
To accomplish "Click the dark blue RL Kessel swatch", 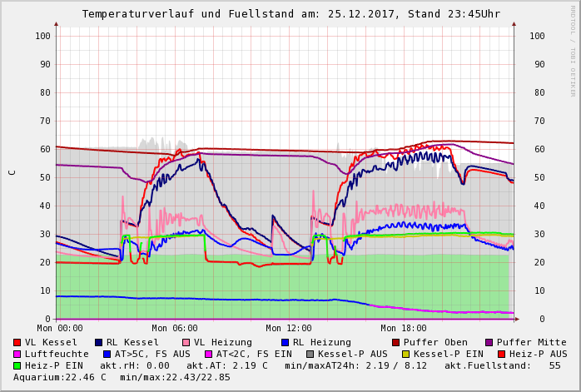I will (99, 342).
